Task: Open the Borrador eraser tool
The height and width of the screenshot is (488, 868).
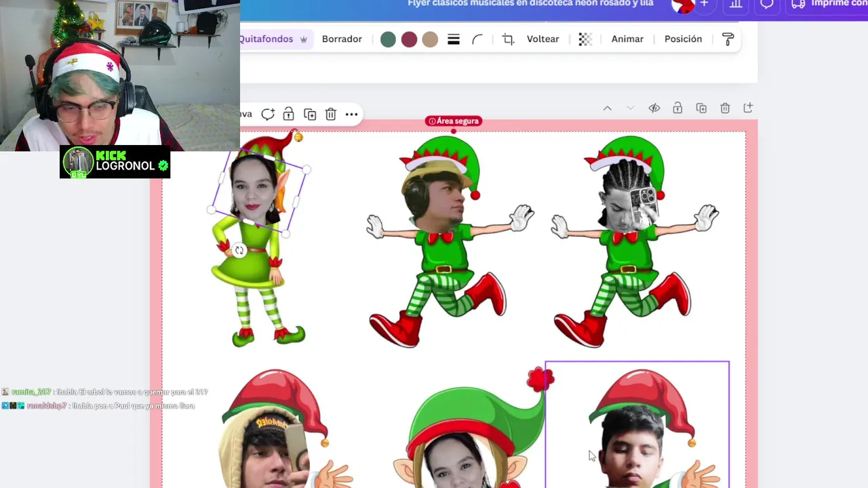Action: tap(342, 39)
